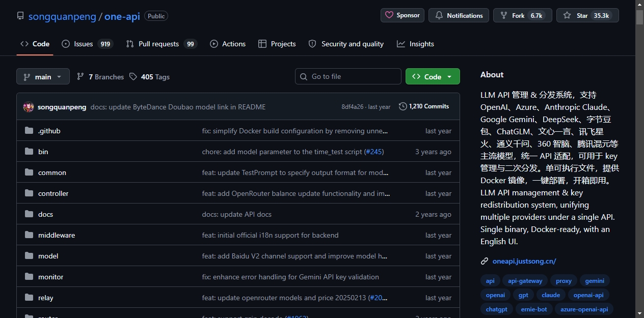Open the common folder name
The height and width of the screenshot is (318, 644).
[x=52, y=172]
